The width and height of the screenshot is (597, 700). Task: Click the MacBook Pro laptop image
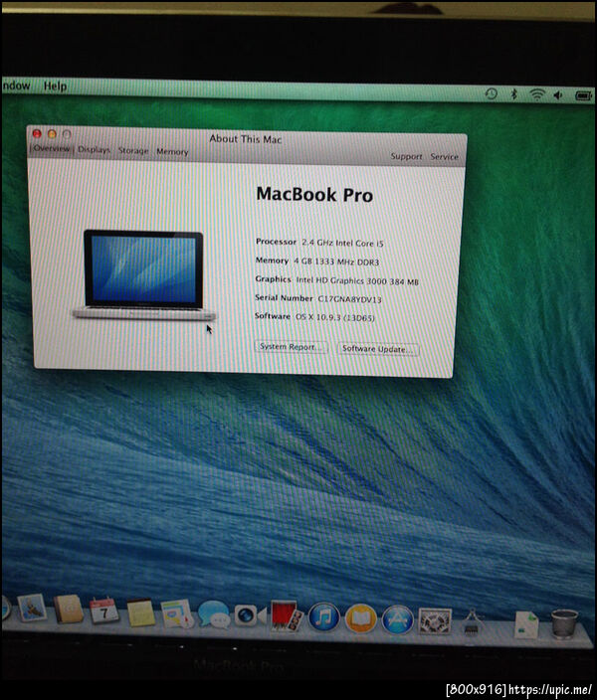(144, 274)
